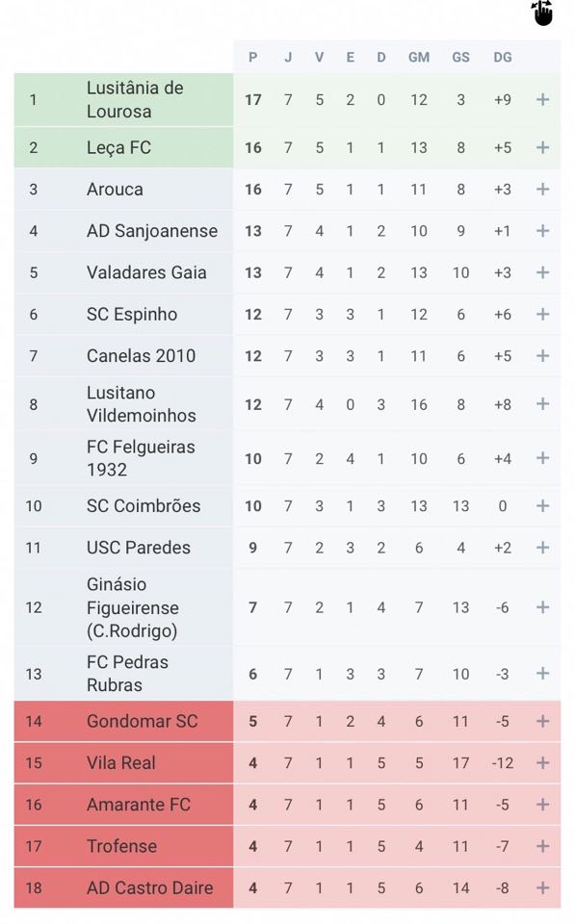Click plus icon for Canelas 2010
Viewport: 575px width, 924px height.
(x=542, y=356)
